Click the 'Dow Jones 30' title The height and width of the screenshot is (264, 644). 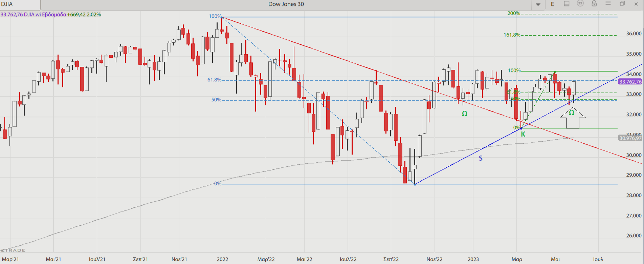coord(286,4)
